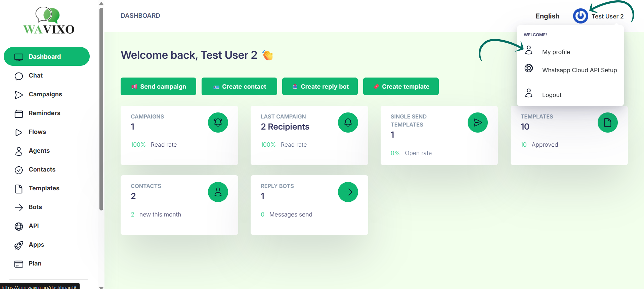Open Whatsapp Cloud API Setup
This screenshot has width=644, height=289.
[579, 70]
